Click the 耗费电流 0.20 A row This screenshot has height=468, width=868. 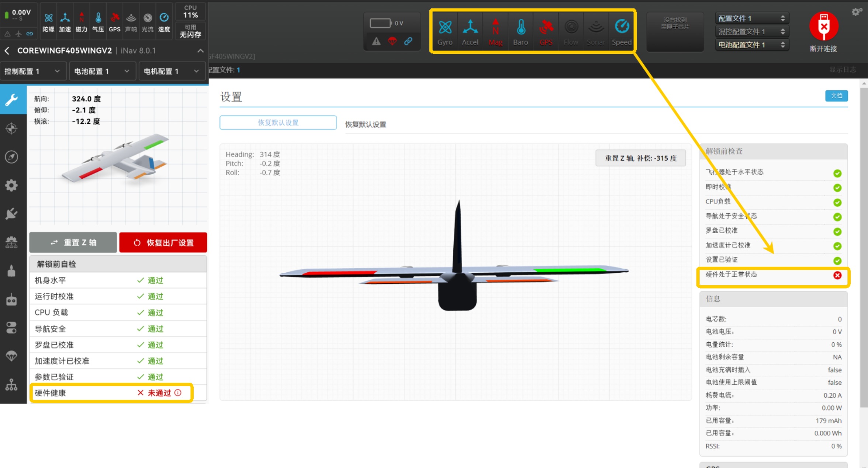(774, 395)
